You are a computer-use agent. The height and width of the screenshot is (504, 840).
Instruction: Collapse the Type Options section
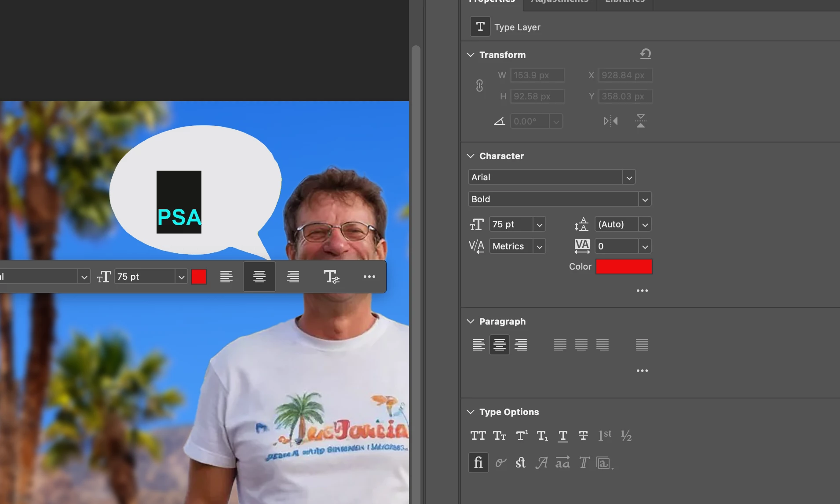coord(471,412)
